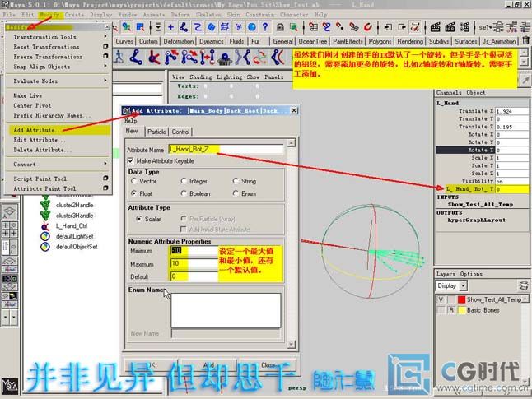Click the input connections icon in the status line

click(x=388, y=27)
